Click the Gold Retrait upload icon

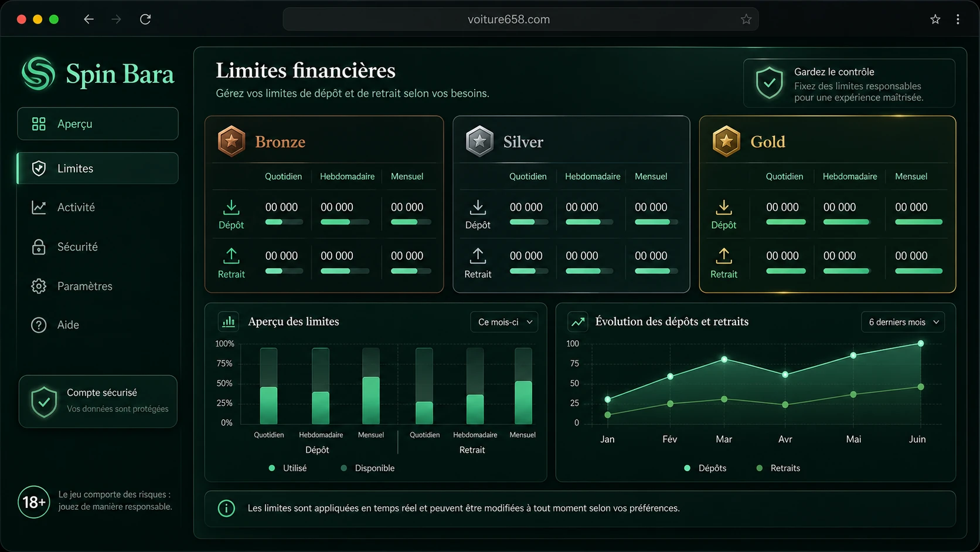pos(724,256)
